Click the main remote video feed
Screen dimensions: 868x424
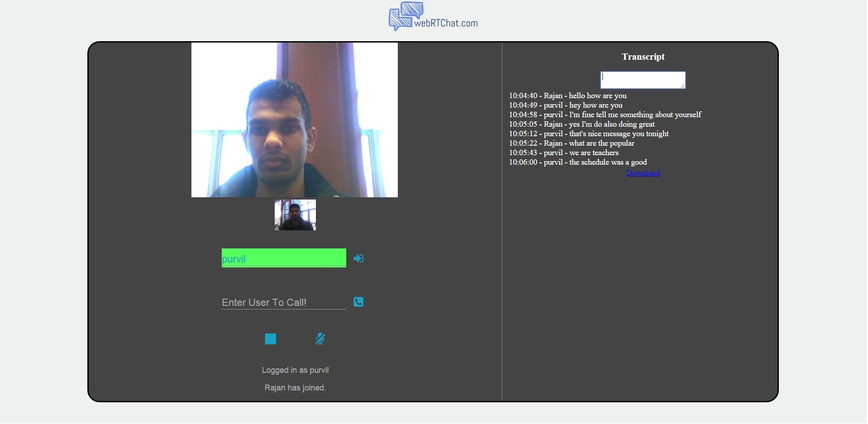click(x=295, y=120)
